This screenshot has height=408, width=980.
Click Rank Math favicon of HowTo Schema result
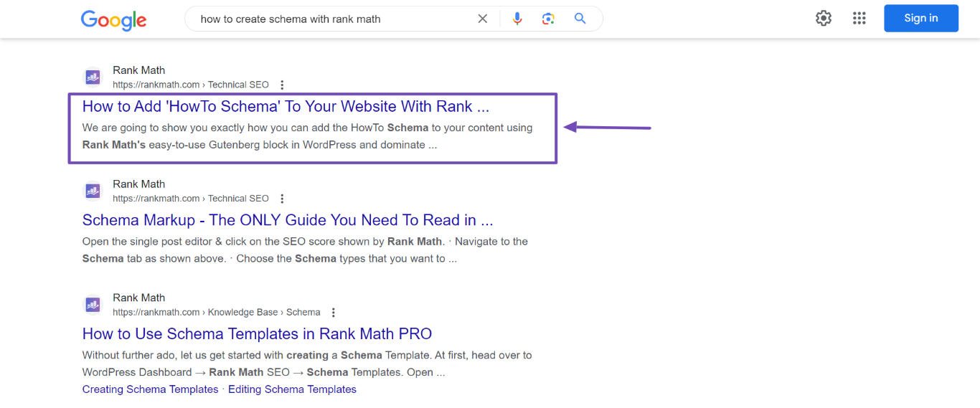click(x=93, y=77)
